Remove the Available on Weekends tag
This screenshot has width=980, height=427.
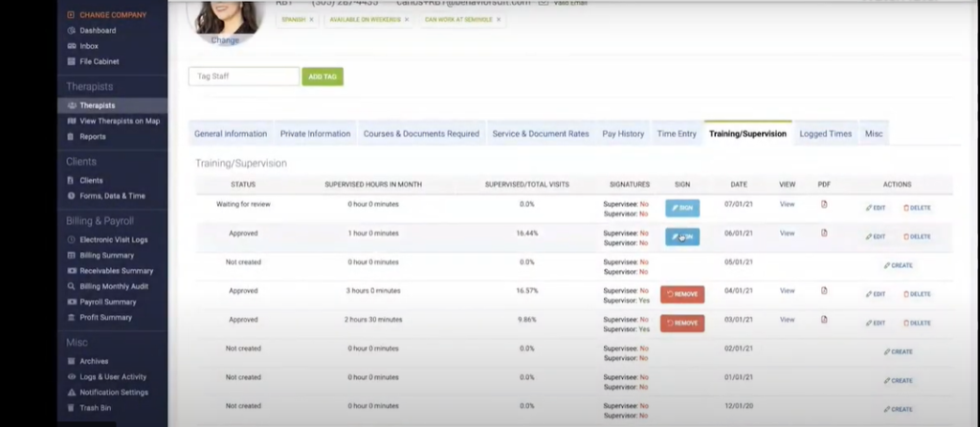point(406,19)
